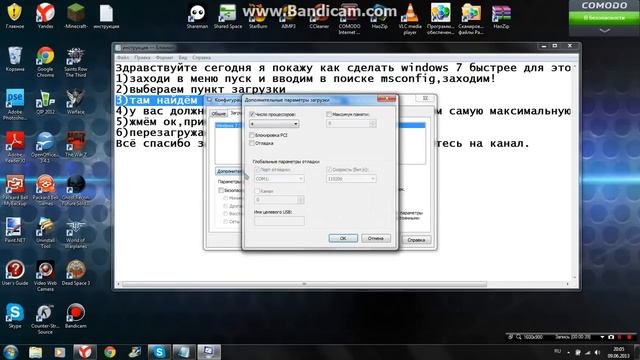Open the Справка menu in Notepad
This screenshot has width=640, height=360.
click(201, 58)
